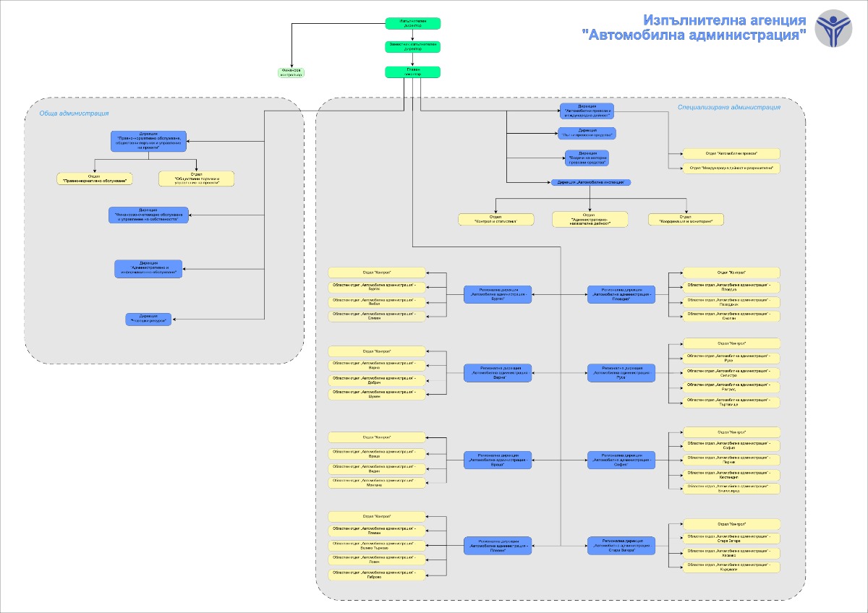Select Областен отдел Монтана box
Image resolution: width=868 pixels, height=613 pixels.
(x=377, y=483)
